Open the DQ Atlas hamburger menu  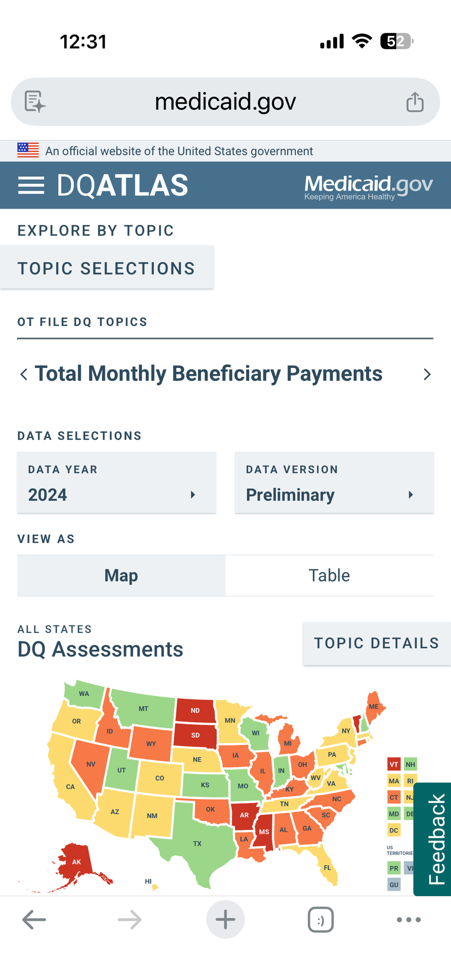31,185
